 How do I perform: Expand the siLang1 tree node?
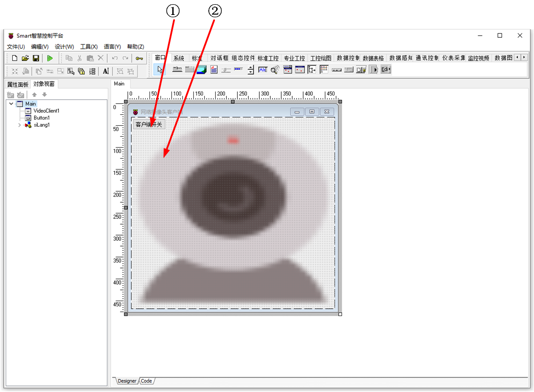[19, 125]
